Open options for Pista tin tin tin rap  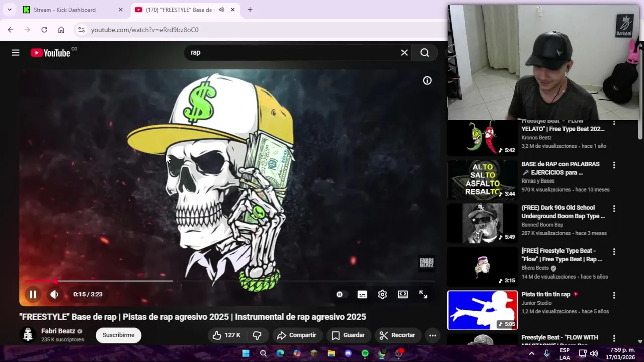614,295
